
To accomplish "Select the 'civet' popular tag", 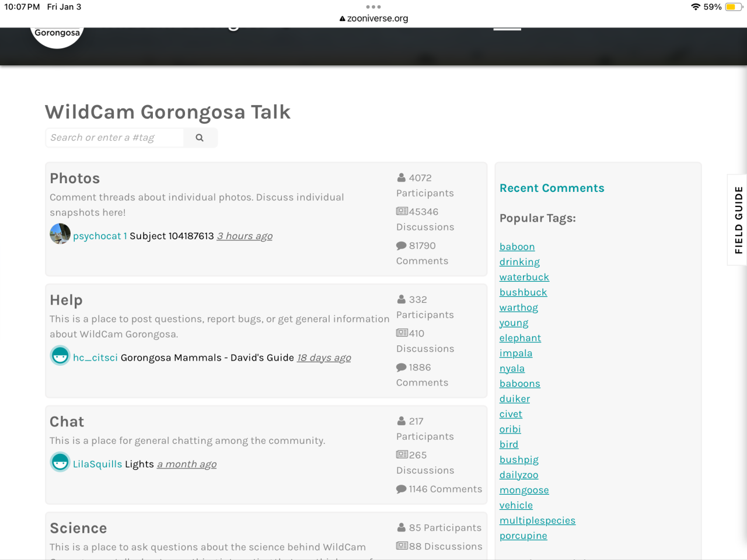I will pos(511,414).
